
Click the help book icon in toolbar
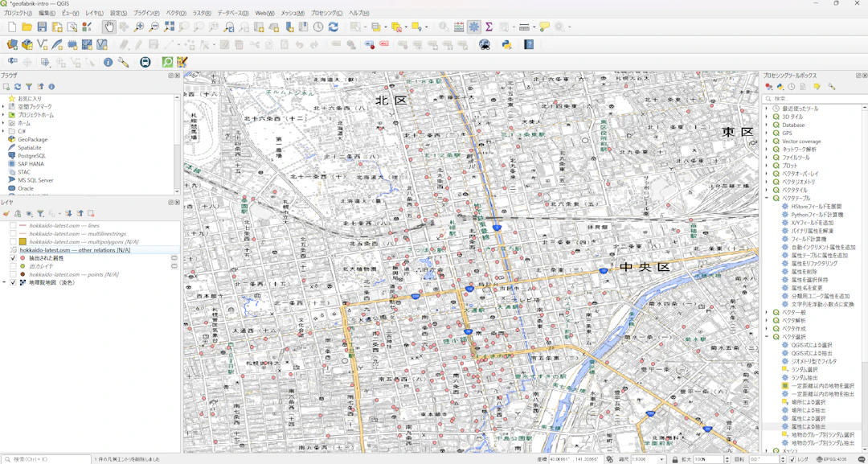(529, 45)
